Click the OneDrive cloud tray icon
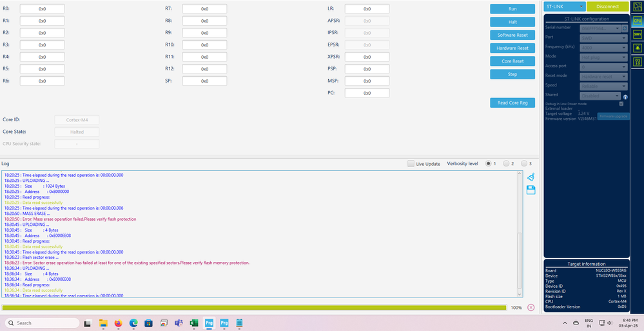Image resolution: width=644 pixels, height=331 pixels. click(576, 323)
